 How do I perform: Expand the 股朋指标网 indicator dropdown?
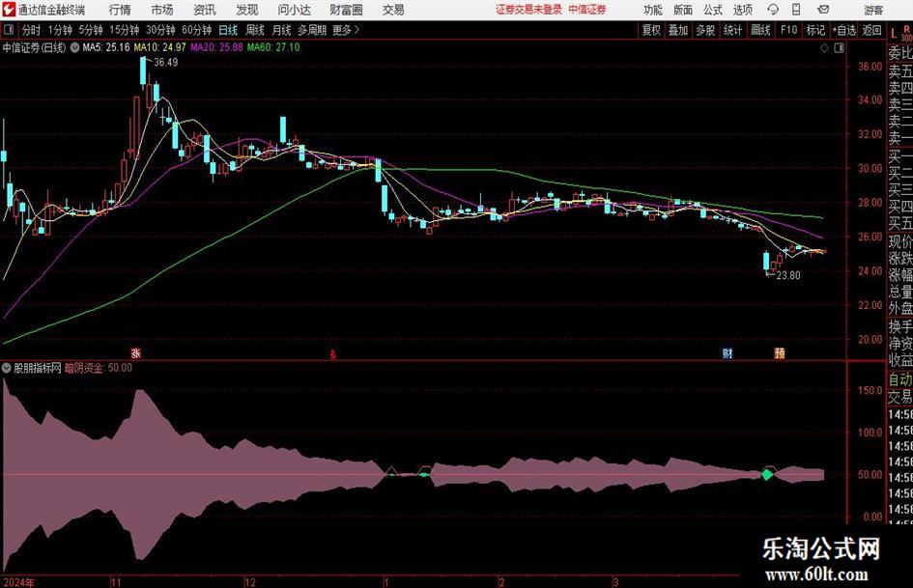pos(7,368)
